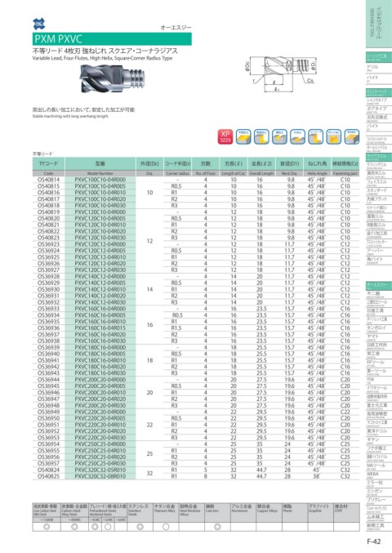Open the ラフィングミル sidebar tab

coord(379,165)
